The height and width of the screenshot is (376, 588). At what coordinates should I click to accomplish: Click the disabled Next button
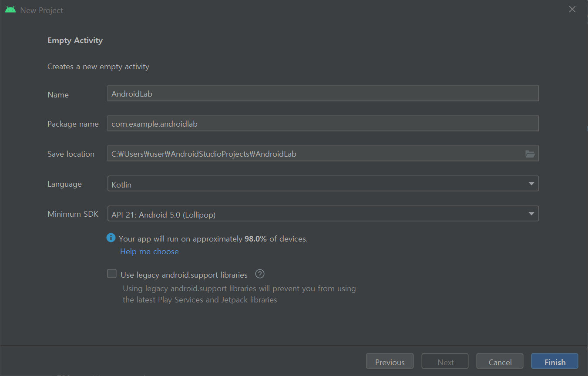pyautogui.click(x=445, y=362)
